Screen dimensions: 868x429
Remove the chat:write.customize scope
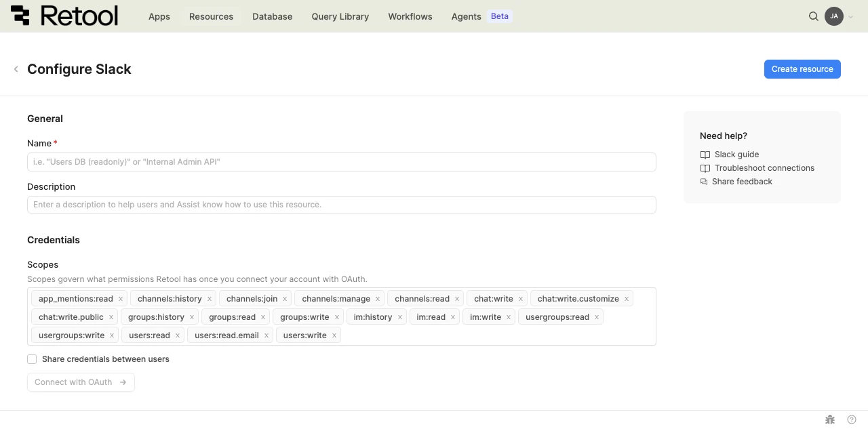627,299
